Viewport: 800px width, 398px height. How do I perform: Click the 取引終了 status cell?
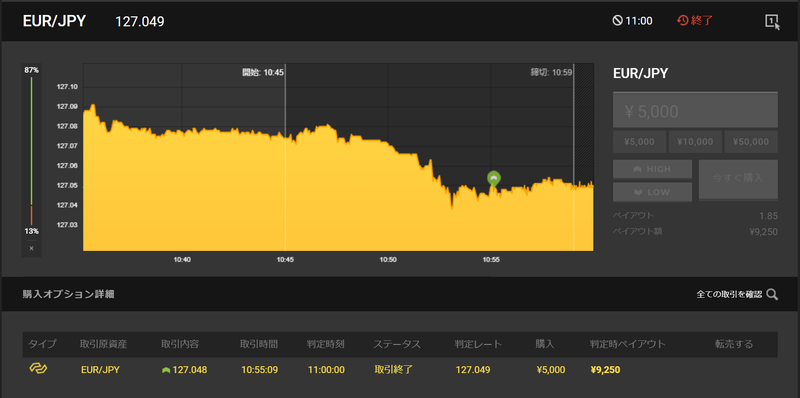click(x=393, y=370)
